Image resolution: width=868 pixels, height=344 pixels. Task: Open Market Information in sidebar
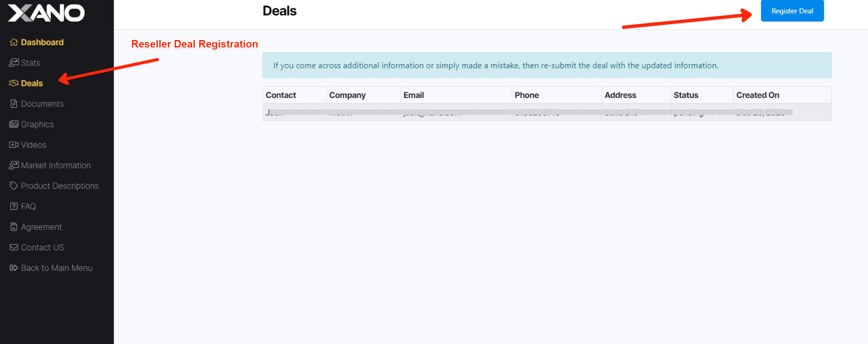[x=50, y=165]
